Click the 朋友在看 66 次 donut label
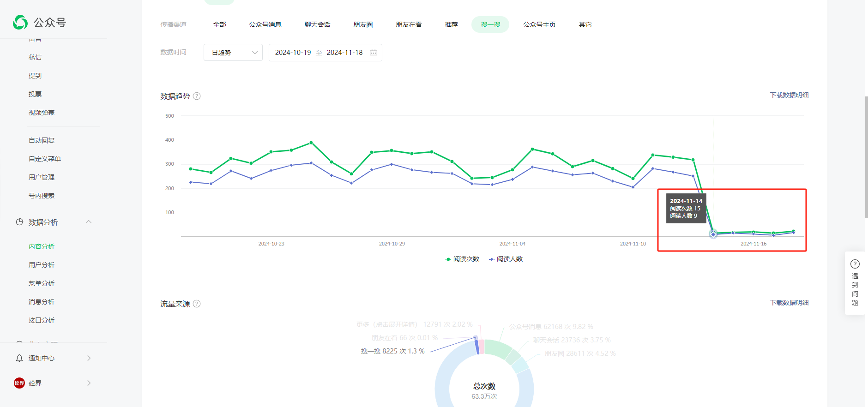 (x=404, y=338)
